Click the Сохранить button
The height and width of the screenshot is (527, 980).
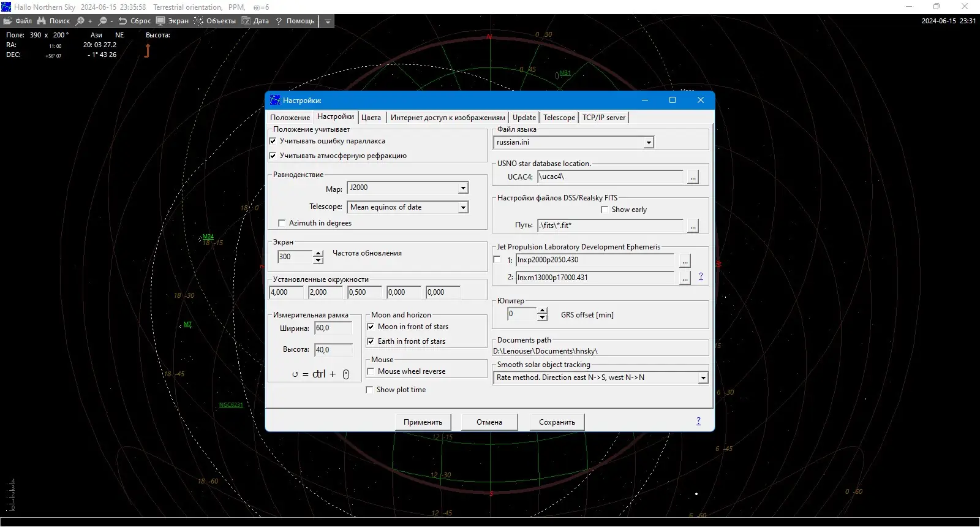557,422
